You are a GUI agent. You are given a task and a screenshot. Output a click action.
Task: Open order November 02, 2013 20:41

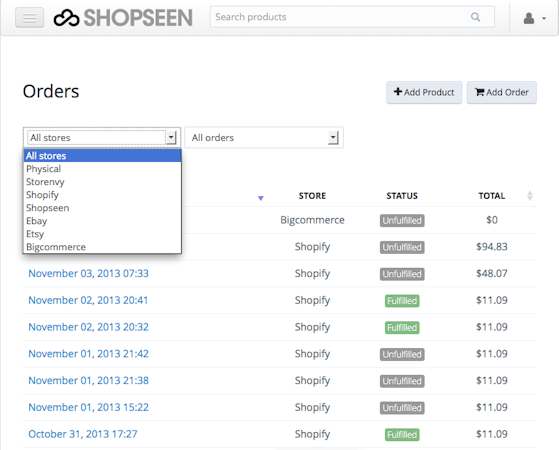click(88, 300)
